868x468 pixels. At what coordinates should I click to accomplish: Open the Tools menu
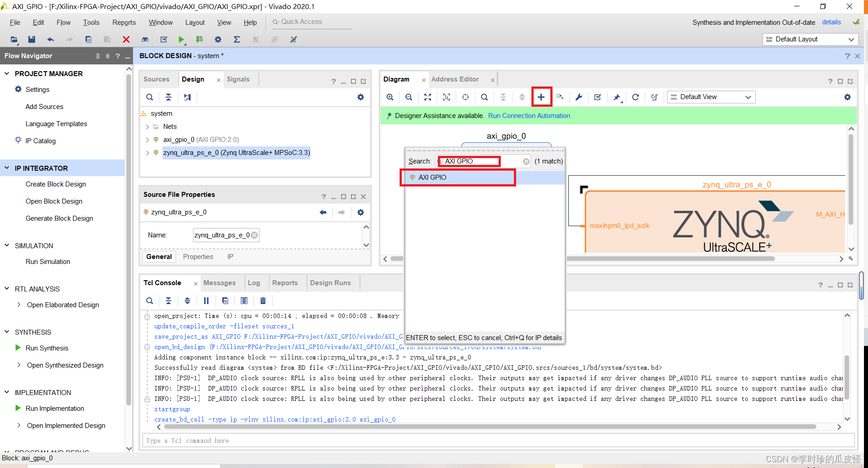(x=91, y=22)
